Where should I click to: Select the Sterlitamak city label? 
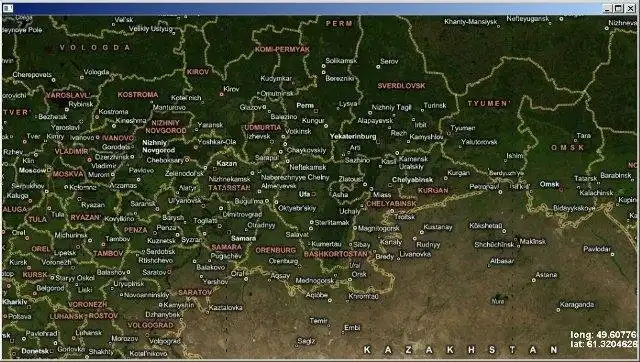[332, 222]
